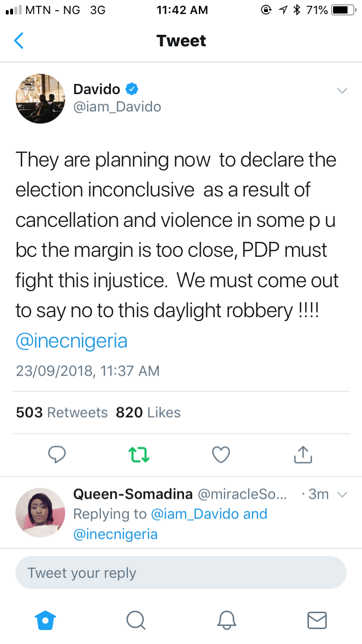Tap the green retweet icon
362x644 pixels.
pos(139,454)
